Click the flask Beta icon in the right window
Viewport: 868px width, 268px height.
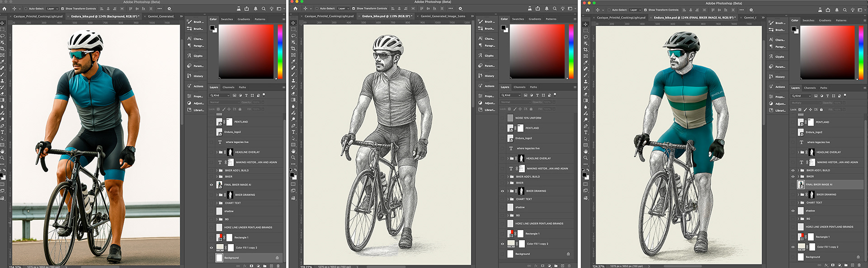click(x=821, y=9)
